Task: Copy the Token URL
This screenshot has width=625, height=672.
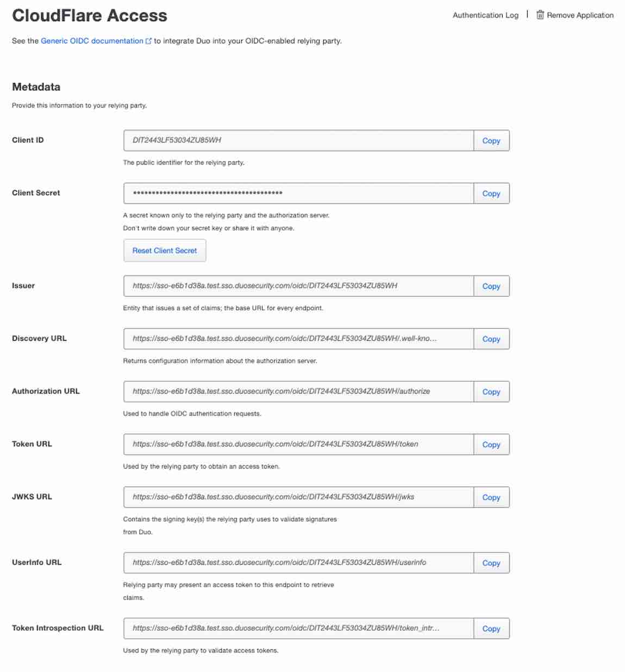Action: click(491, 444)
